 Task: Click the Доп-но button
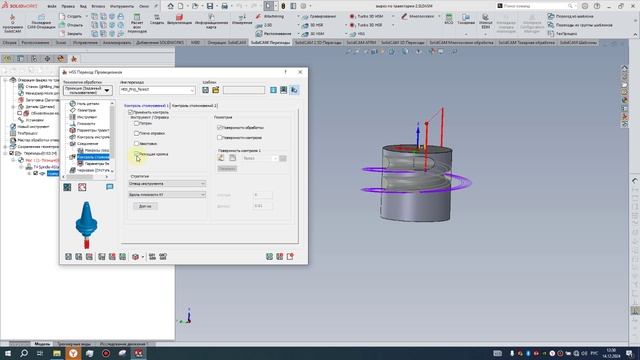tap(145, 206)
